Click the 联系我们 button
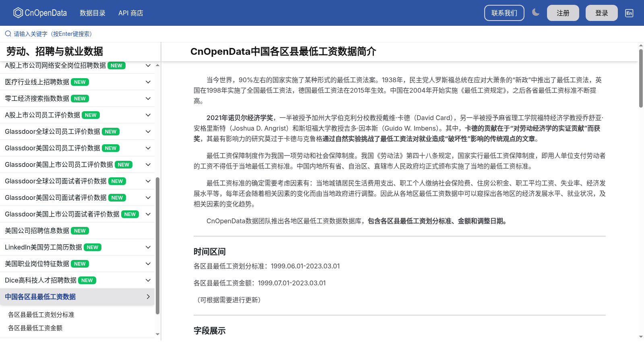This screenshot has width=644, height=347. pos(504,13)
